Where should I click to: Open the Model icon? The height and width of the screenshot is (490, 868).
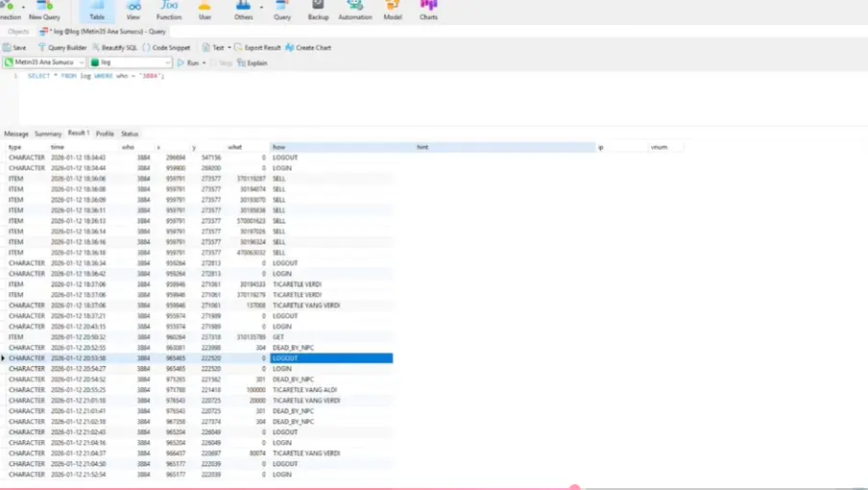point(392,11)
